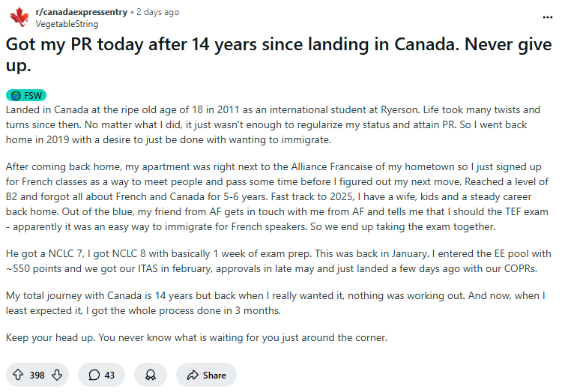The width and height of the screenshot is (562, 392).
Task: Click the share arrow icon
Action: tap(193, 375)
